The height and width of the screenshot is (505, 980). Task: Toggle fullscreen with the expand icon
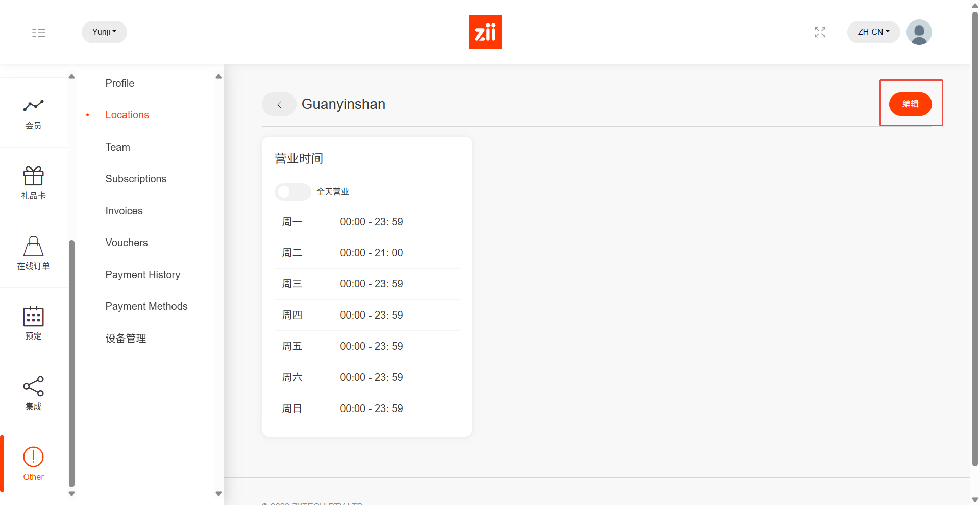point(820,32)
